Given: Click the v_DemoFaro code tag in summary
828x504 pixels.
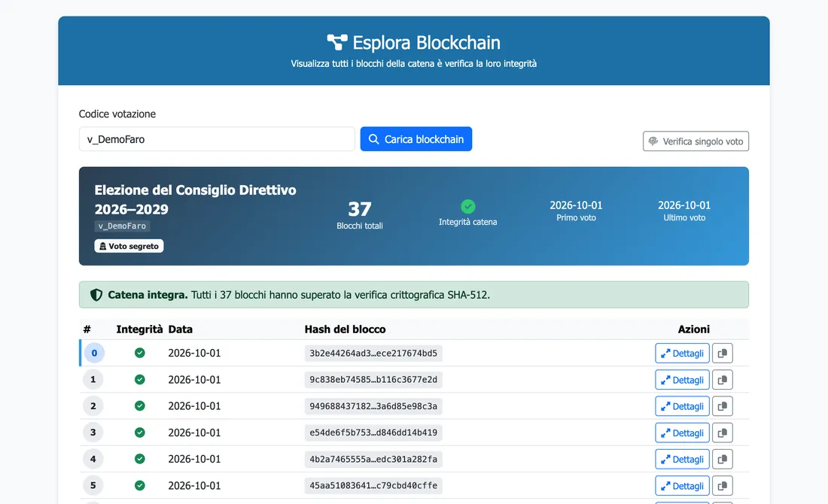Looking at the screenshot, I should [x=122, y=226].
